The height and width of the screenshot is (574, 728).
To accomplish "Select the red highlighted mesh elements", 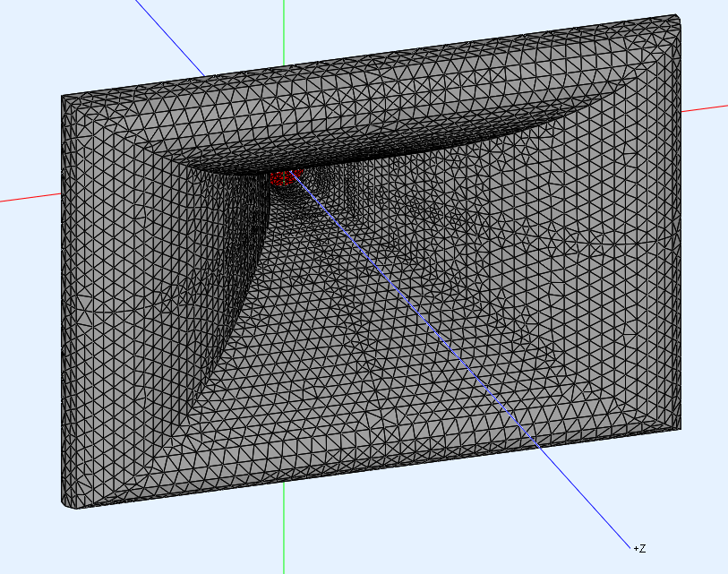I will pyautogui.click(x=286, y=178).
